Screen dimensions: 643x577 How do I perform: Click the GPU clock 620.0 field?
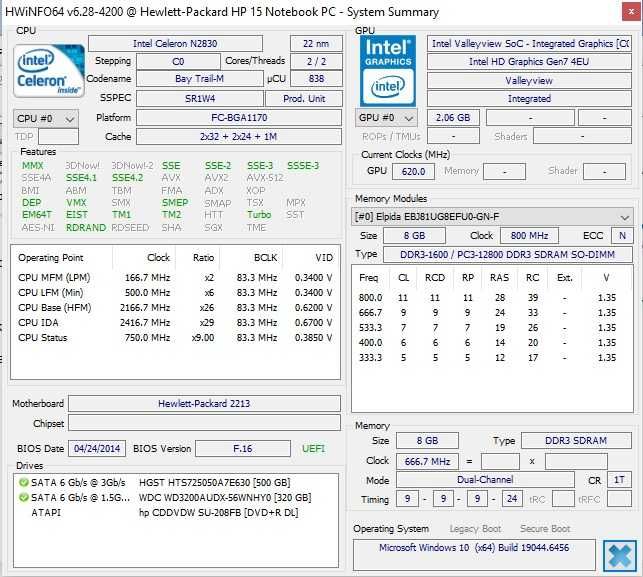413,171
